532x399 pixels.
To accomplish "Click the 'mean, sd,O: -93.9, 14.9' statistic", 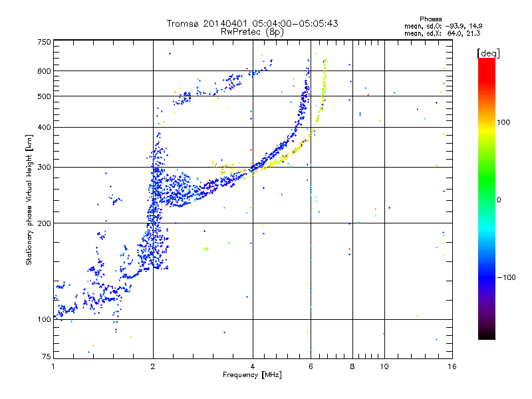I will click(x=443, y=26).
